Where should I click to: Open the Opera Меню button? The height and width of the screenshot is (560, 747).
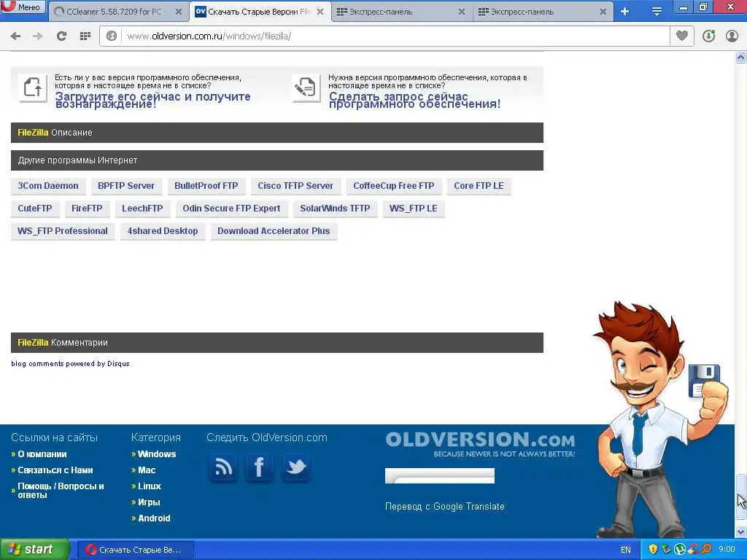pos(23,7)
